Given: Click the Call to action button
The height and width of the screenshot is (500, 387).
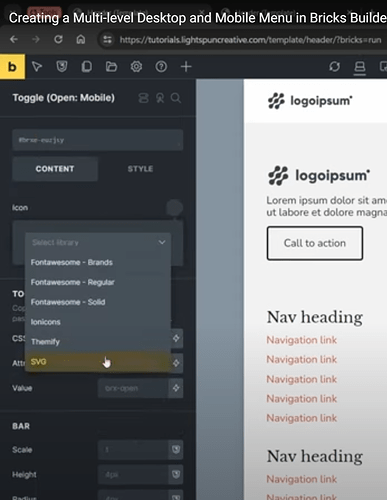Looking at the screenshot, I should click(x=315, y=243).
